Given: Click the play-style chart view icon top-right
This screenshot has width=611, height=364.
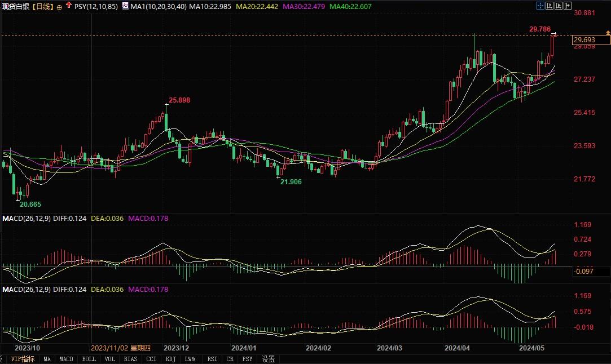Looking at the screenshot, I should [x=559, y=5].
